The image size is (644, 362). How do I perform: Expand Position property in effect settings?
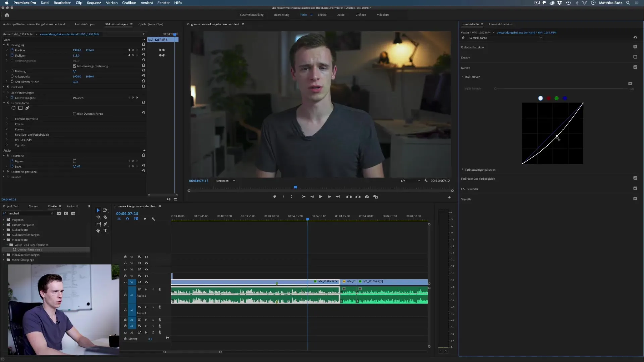[x=7, y=50]
